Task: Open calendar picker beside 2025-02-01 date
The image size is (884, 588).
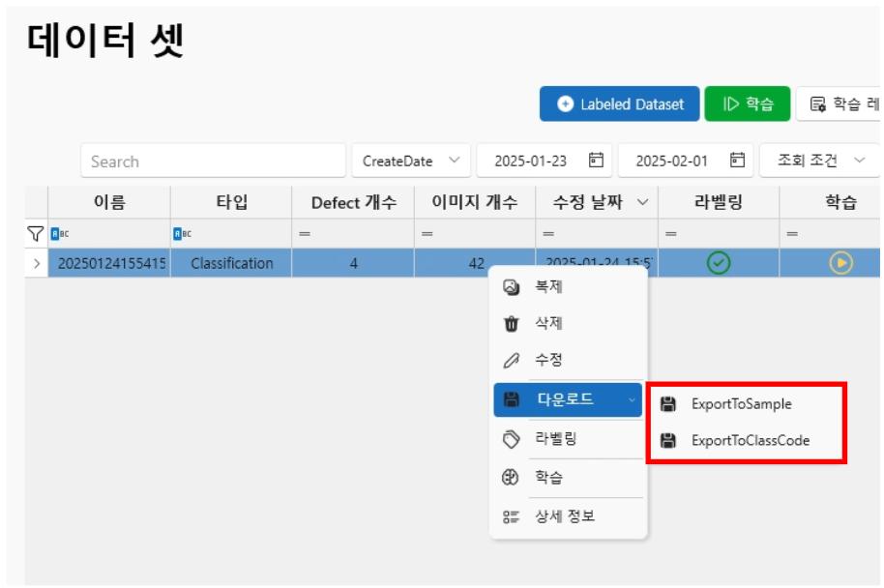Action: click(738, 161)
